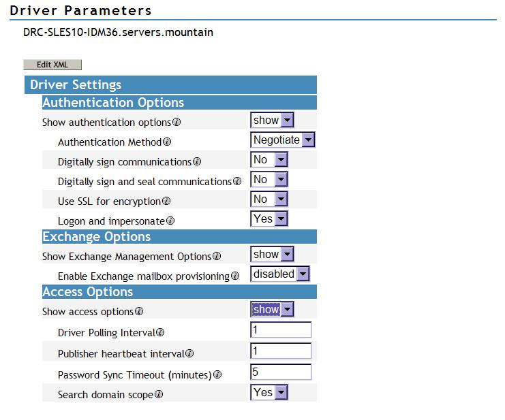Click the Driver Polling Interval input field
This screenshot has height=420, width=505.
tap(281, 329)
